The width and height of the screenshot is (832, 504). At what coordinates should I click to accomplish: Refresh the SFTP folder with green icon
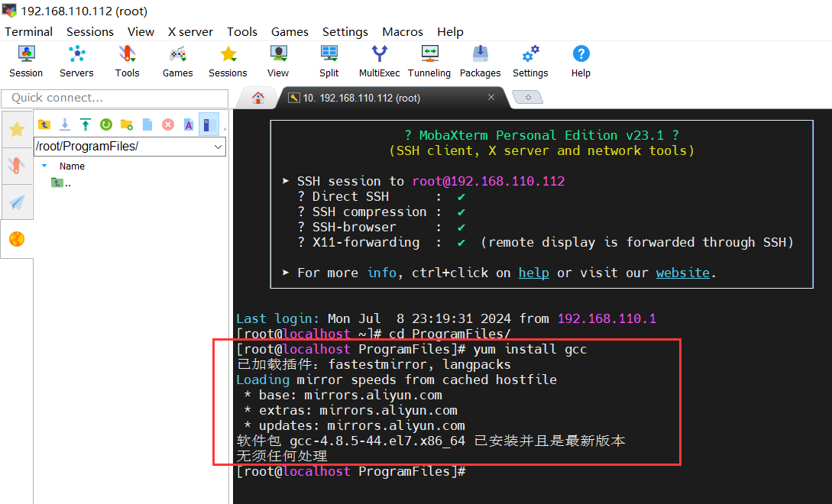pos(106,124)
